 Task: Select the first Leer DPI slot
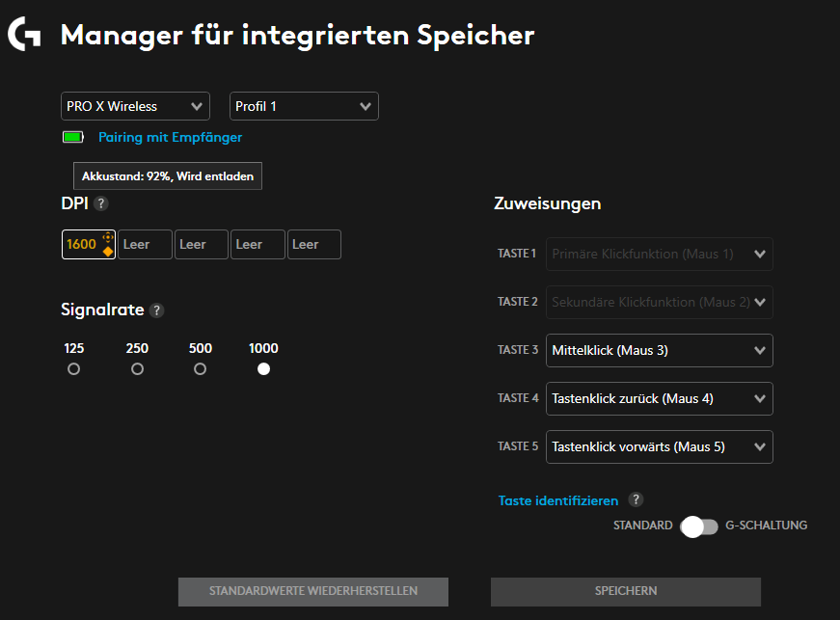coord(146,245)
